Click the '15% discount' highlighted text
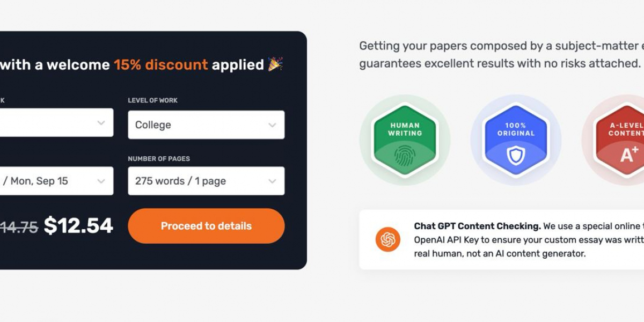The height and width of the screenshot is (322, 644). [x=160, y=65]
